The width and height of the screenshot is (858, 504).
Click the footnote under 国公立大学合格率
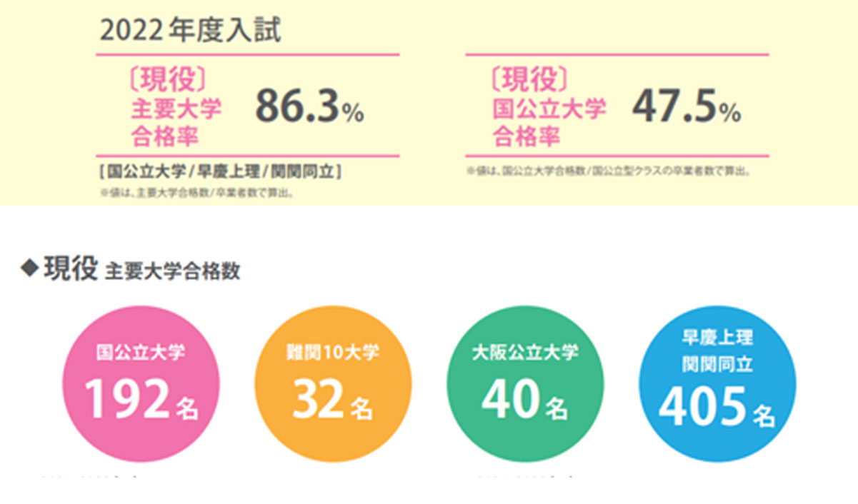point(611,171)
